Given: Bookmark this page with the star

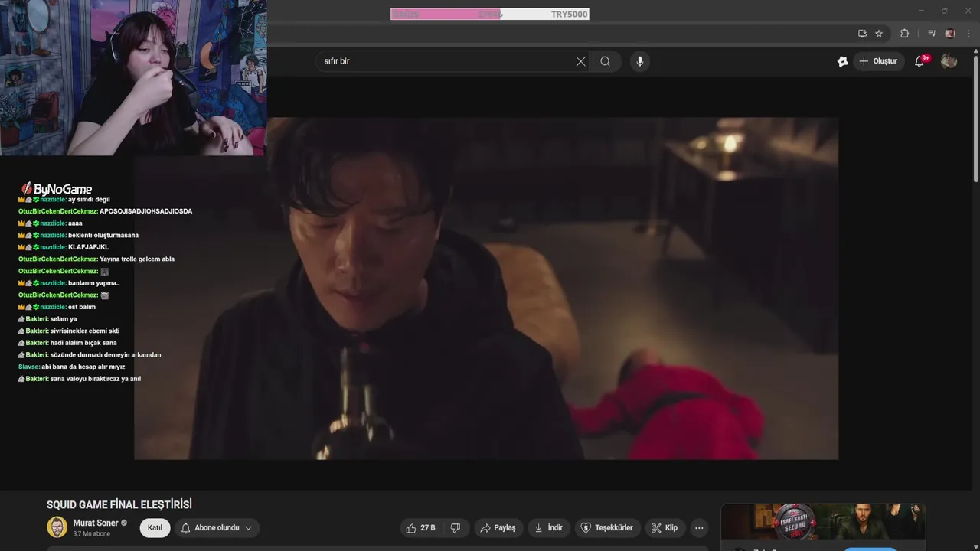Looking at the screenshot, I should [879, 34].
